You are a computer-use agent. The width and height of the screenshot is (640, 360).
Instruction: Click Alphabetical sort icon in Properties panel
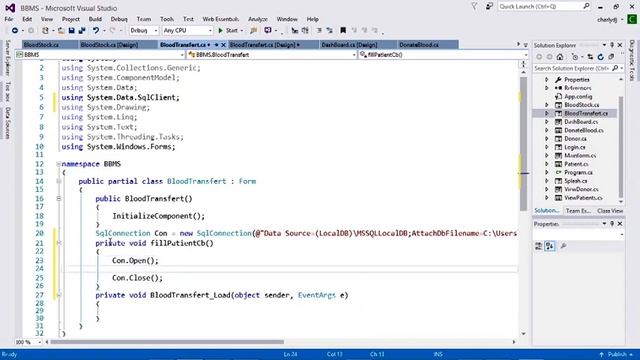click(550, 246)
